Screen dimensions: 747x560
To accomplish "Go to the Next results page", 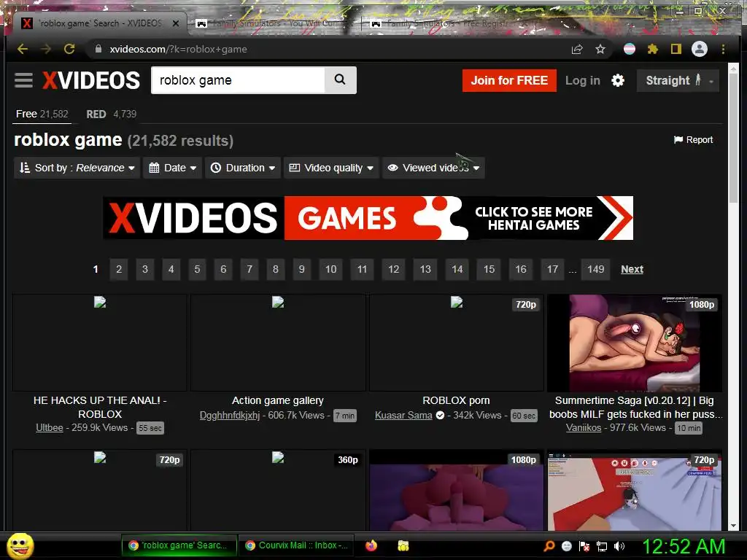I will [x=632, y=269].
